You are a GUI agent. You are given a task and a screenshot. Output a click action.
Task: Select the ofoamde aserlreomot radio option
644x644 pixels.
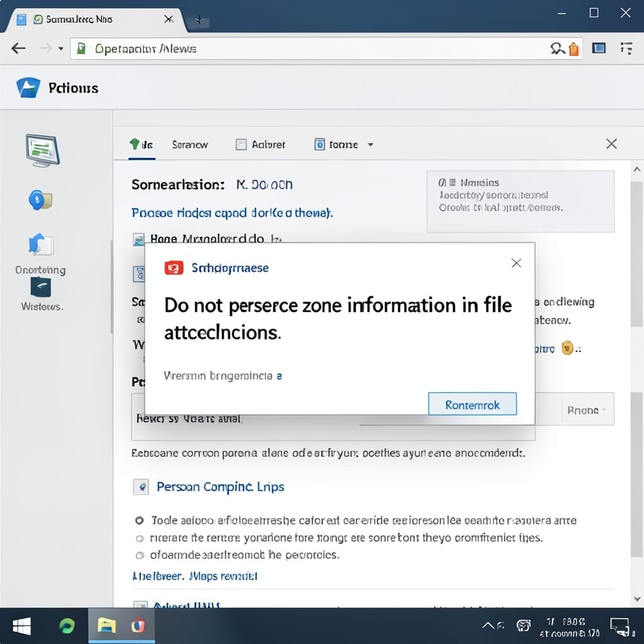(x=140, y=555)
